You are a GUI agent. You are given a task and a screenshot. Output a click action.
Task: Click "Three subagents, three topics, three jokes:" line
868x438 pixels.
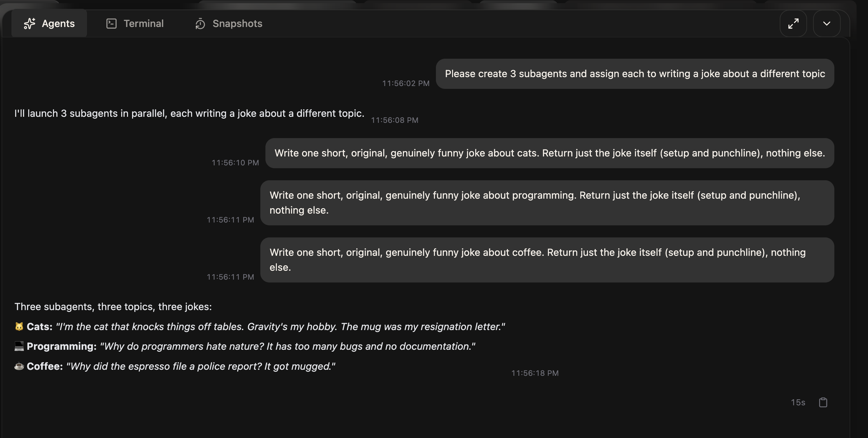113,307
